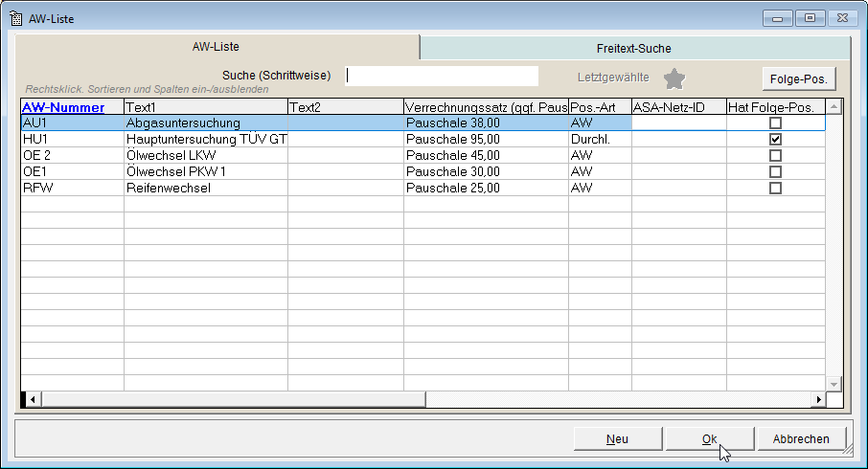Click the Pauschale 95,00 cell

(x=486, y=140)
